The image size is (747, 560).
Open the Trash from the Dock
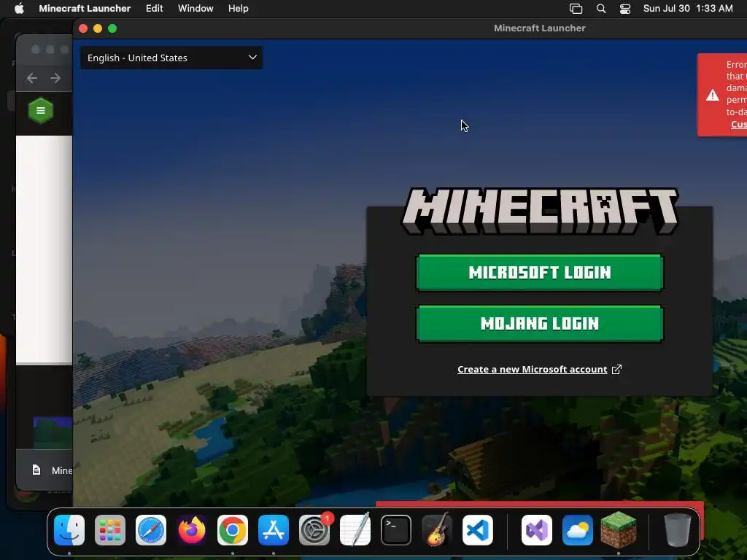677,530
